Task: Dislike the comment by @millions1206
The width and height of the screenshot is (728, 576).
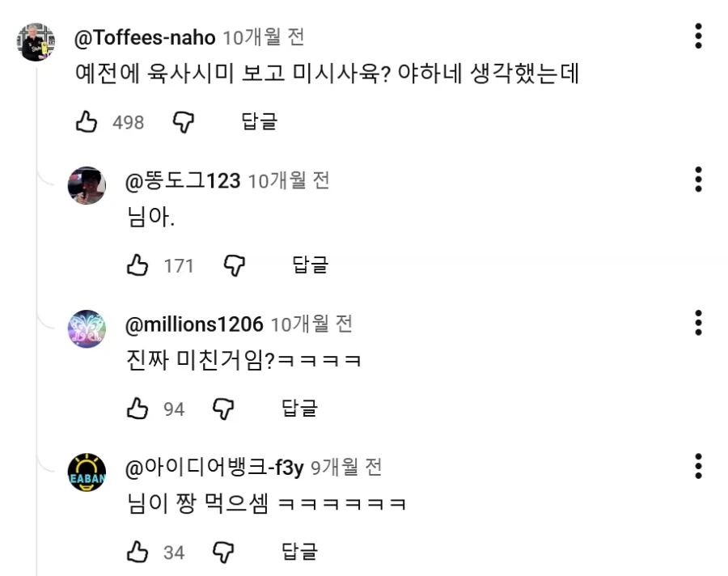Action: (x=223, y=409)
